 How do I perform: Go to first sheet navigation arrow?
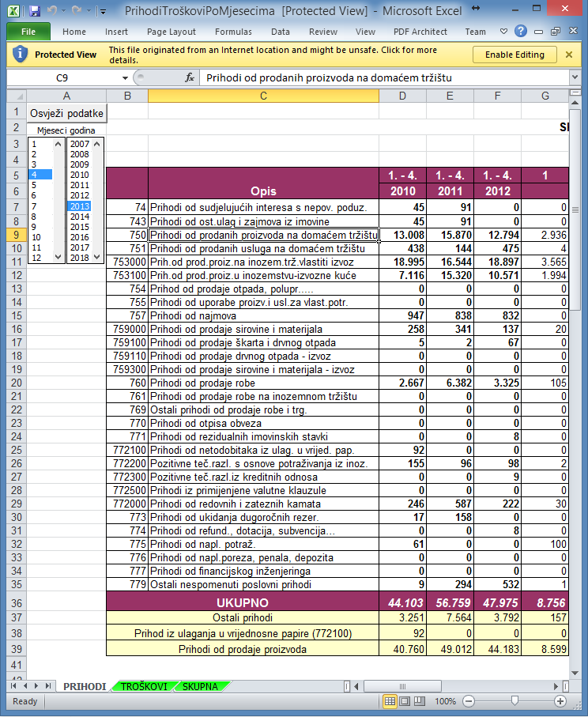pos(13,686)
